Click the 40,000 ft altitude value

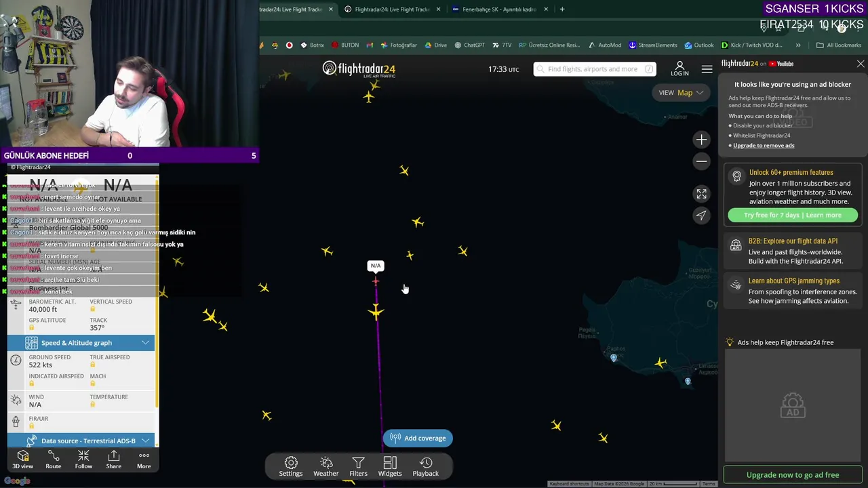43,310
